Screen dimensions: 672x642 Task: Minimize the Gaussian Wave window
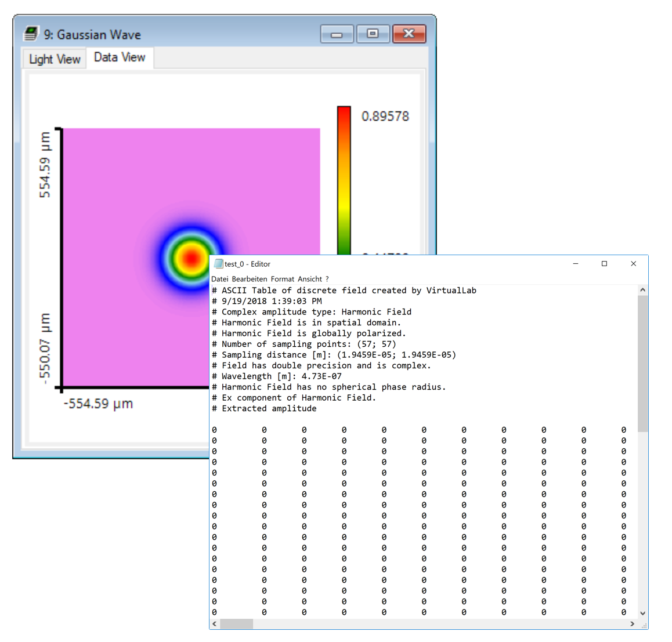click(337, 34)
